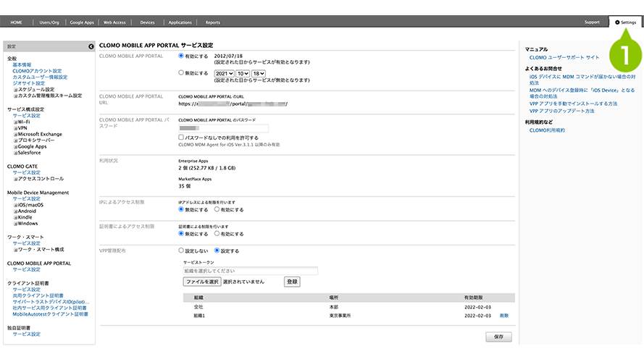Click the 登録 button

point(292,282)
